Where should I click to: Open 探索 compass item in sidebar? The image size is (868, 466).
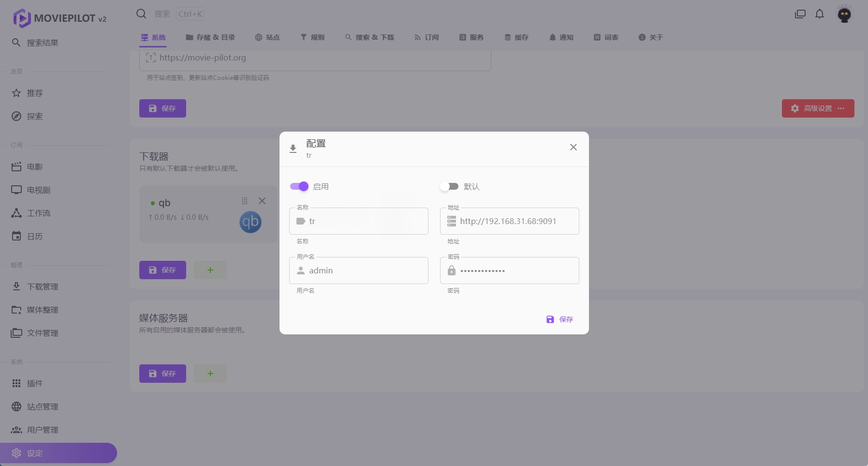coord(59,116)
